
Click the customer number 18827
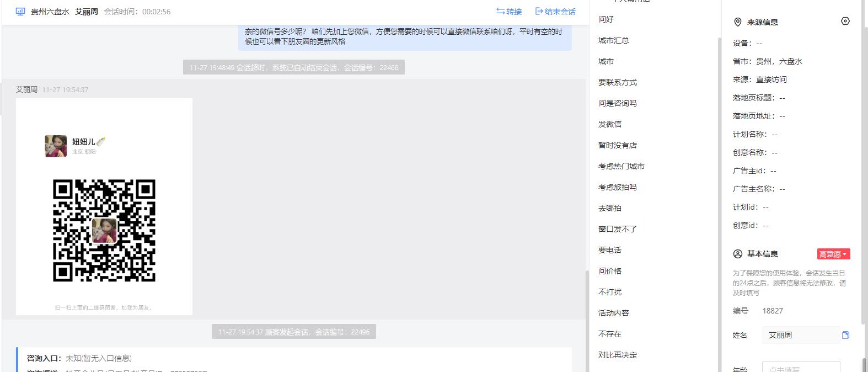click(773, 311)
